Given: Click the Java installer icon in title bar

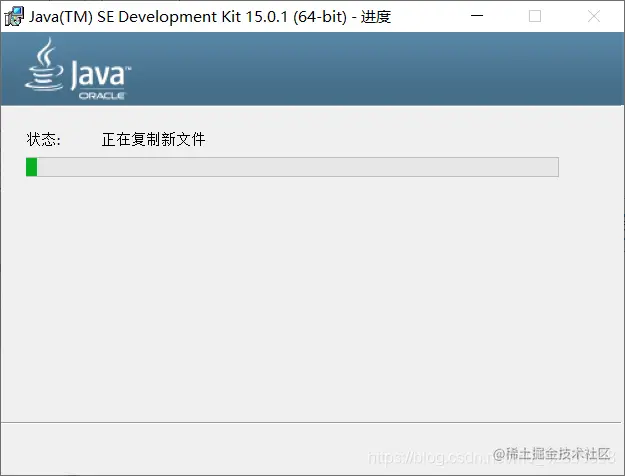Looking at the screenshot, I should click(14, 16).
